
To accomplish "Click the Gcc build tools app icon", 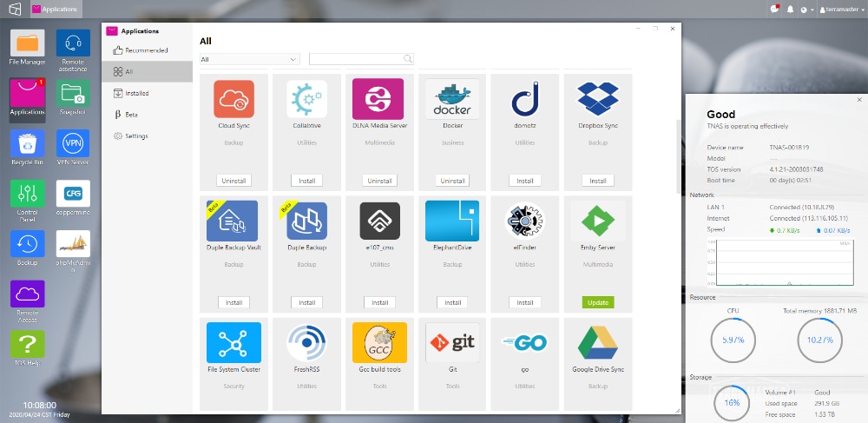I will tap(380, 343).
